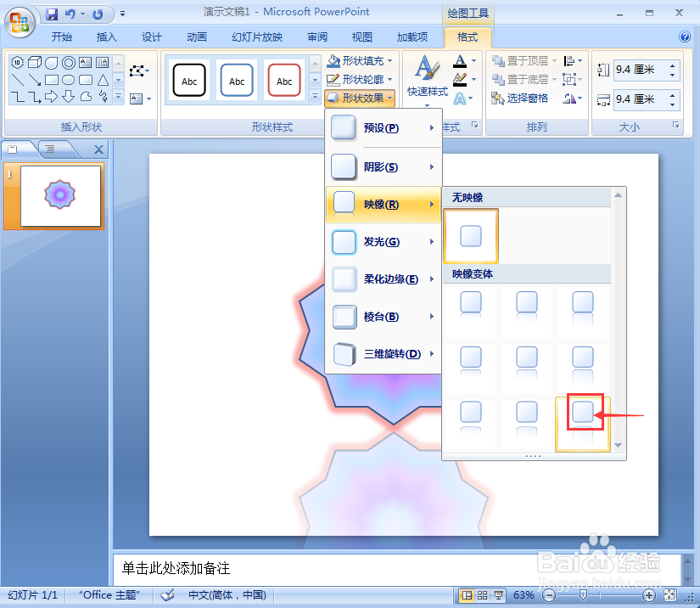Image resolution: width=700 pixels, height=608 pixels.
Task: Choose the first reflection variation thumbnail
Action: [x=471, y=312]
